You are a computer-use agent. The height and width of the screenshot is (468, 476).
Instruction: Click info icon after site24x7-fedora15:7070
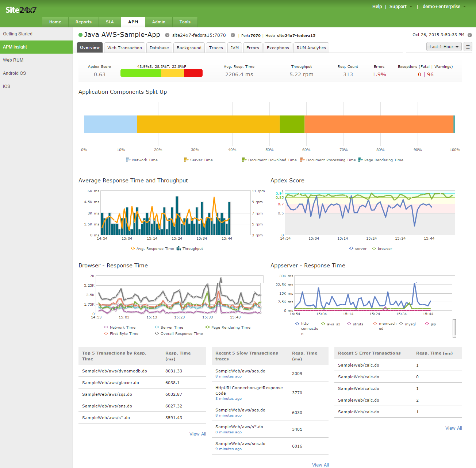233,35
